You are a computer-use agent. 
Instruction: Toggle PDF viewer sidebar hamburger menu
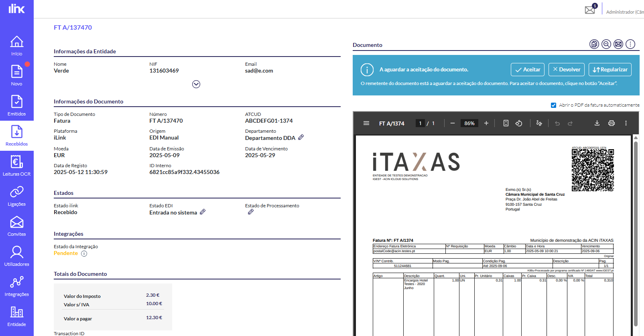(x=366, y=123)
